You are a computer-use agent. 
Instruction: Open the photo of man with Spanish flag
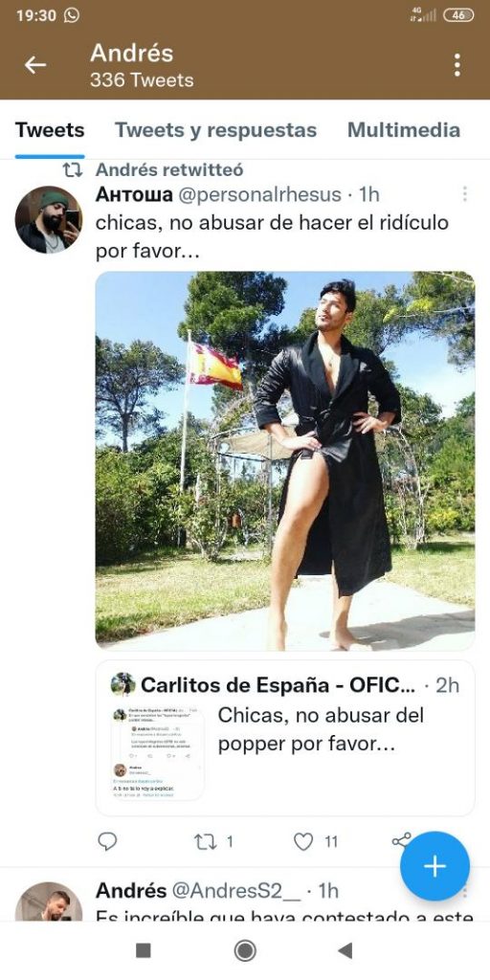pyautogui.click(x=285, y=461)
